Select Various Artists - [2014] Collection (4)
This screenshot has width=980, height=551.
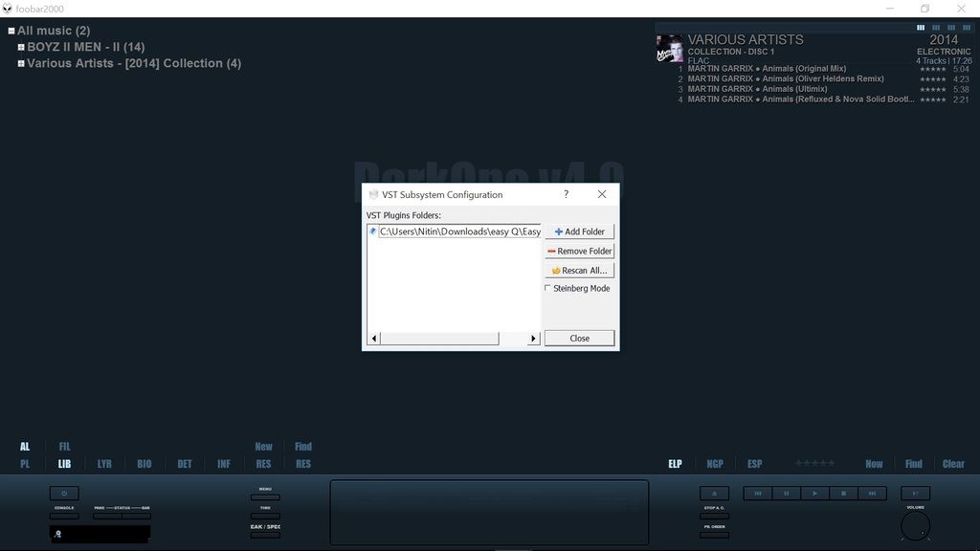click(x=134, y=63)
